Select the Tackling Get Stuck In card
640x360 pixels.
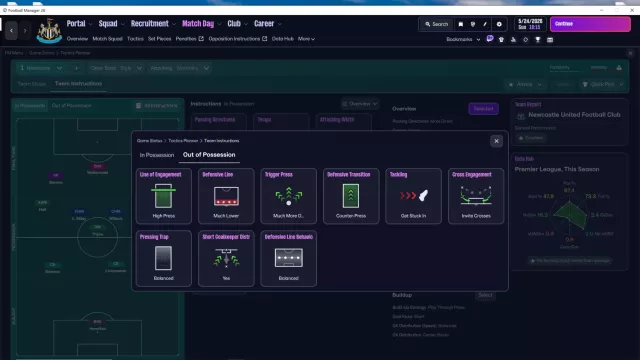click(413, 196)
